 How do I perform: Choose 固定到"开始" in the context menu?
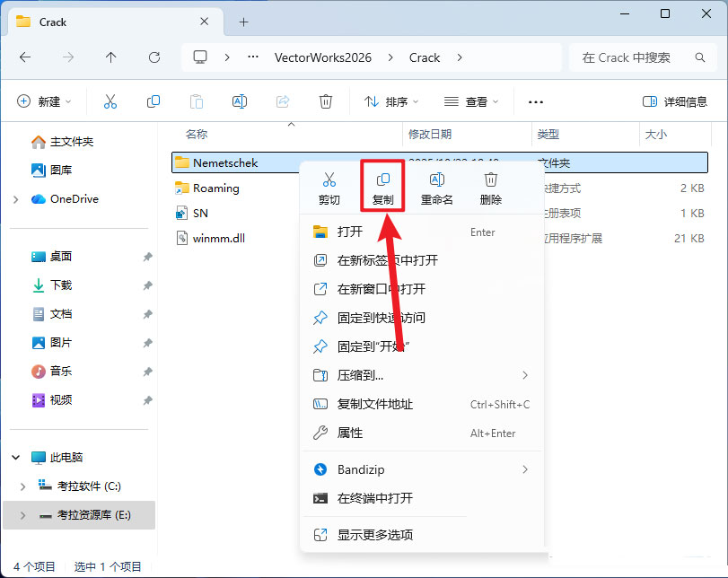(422, 346)
